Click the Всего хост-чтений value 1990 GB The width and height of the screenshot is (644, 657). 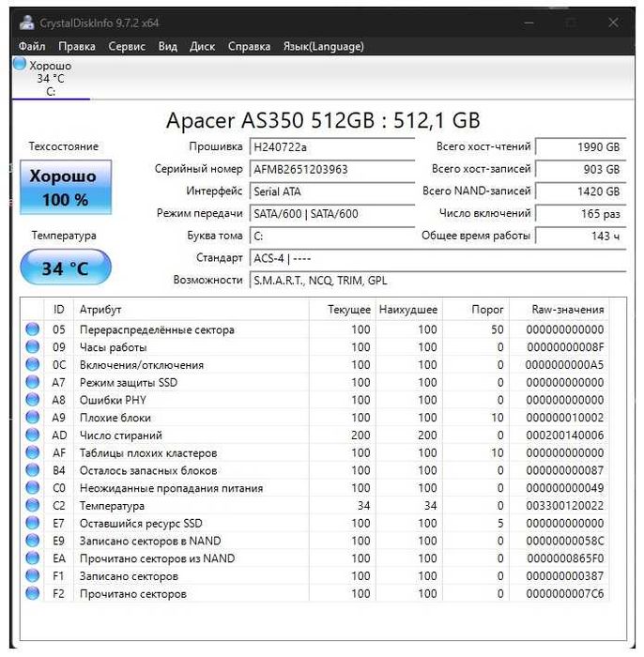[x=581, y=147]
